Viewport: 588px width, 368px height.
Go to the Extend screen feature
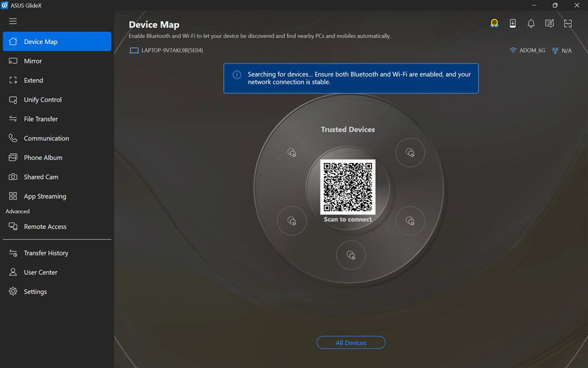(x=57, y=80)
